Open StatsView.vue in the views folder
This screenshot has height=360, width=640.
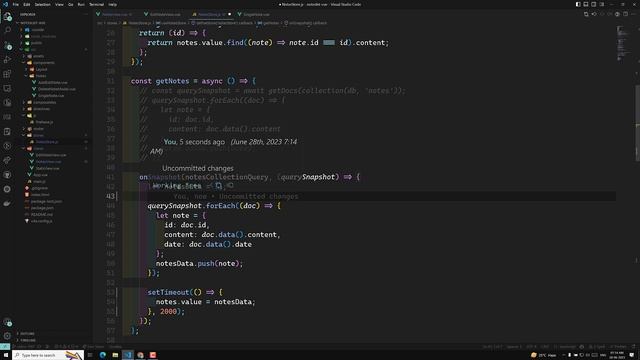coord(47,168)
